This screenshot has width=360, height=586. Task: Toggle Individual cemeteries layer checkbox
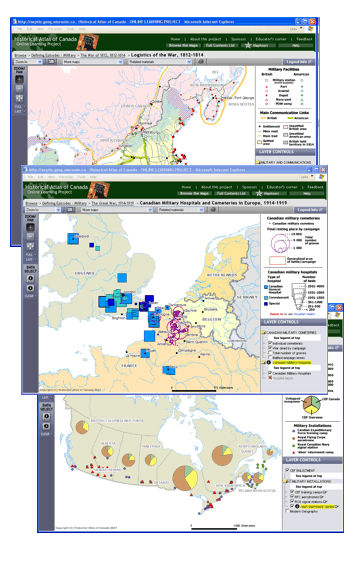pyautogui.click(x=270, y=343)
